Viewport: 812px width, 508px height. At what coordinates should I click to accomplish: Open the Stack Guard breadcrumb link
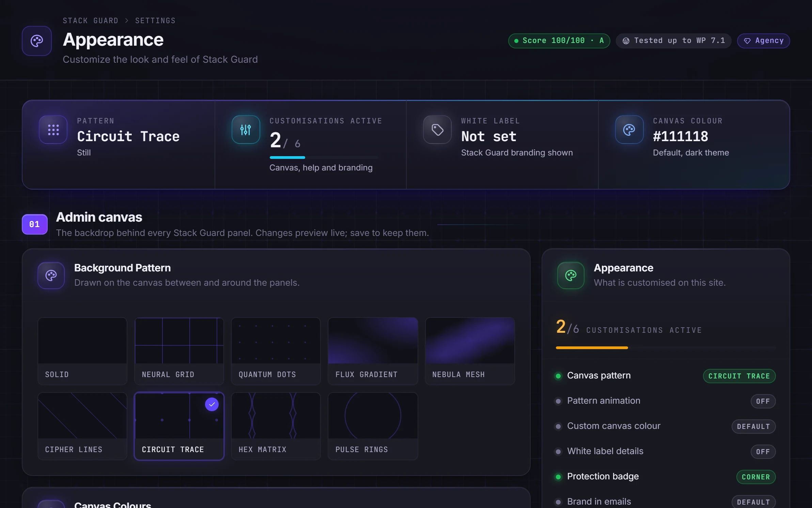pyautogui.click(x=90, y=21)
